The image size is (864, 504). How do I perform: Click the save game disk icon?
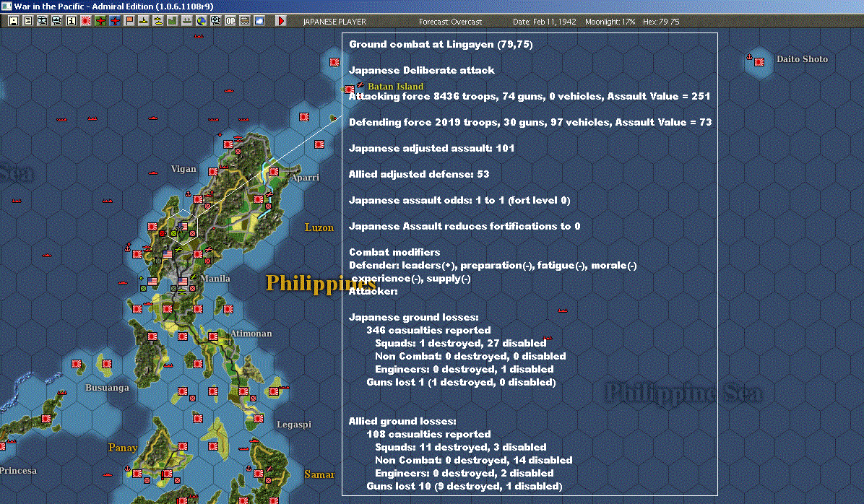[x=14, y=21]
